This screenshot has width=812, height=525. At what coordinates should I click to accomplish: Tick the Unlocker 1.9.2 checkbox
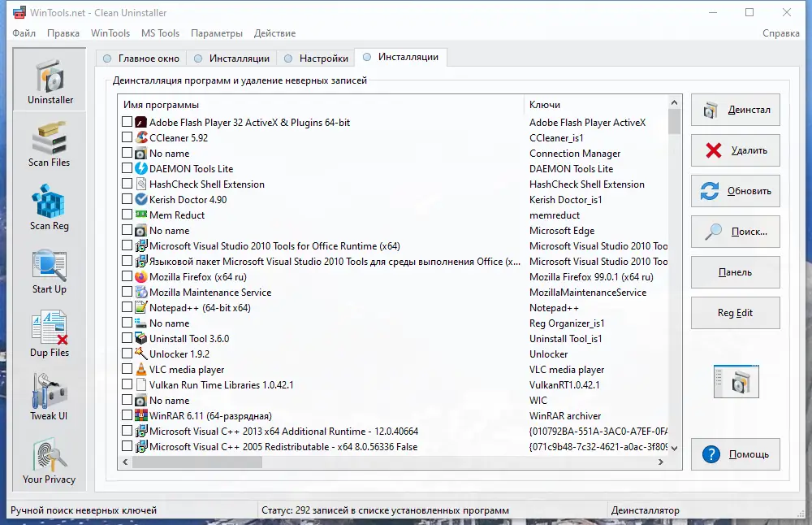pyautogui.click(x=127, y=354)
